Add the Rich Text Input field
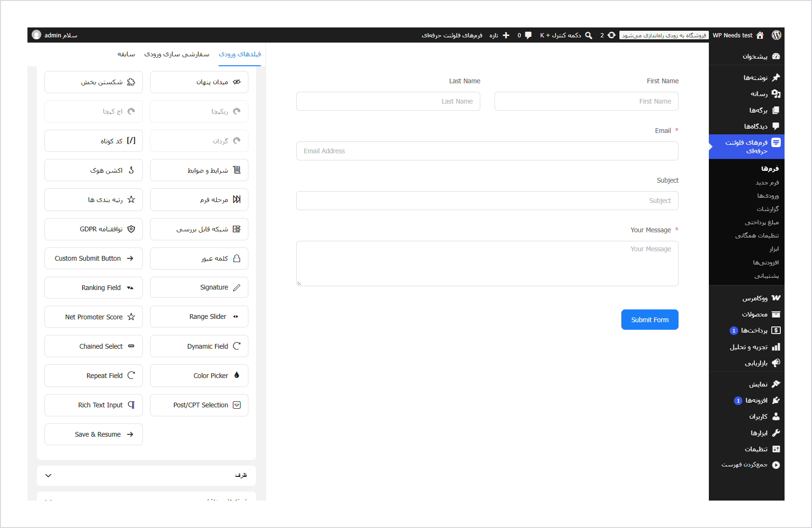Viewport: 812px width, 528px height. click(x=94, y=405)
